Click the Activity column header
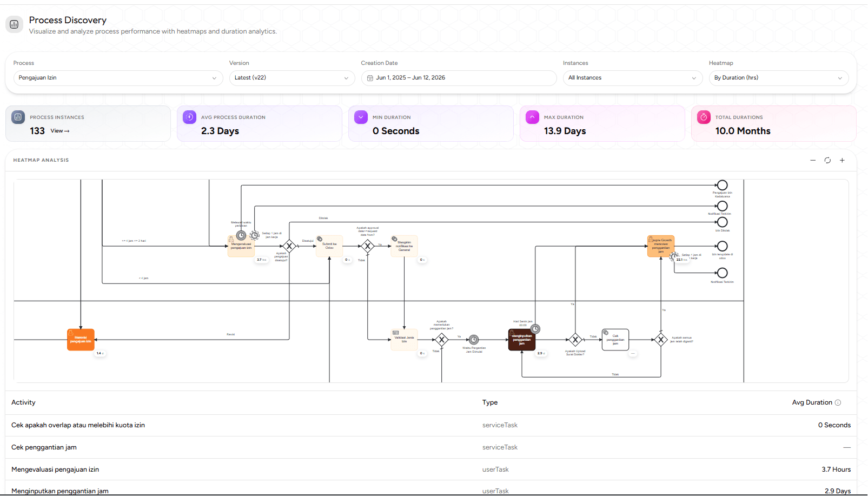The width and height of the screenshot is (868, 496). [23, 402]
